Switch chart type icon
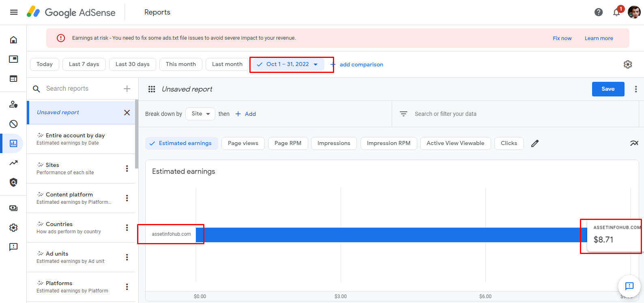This screenshot has width=644, height=303. (634, 143)
